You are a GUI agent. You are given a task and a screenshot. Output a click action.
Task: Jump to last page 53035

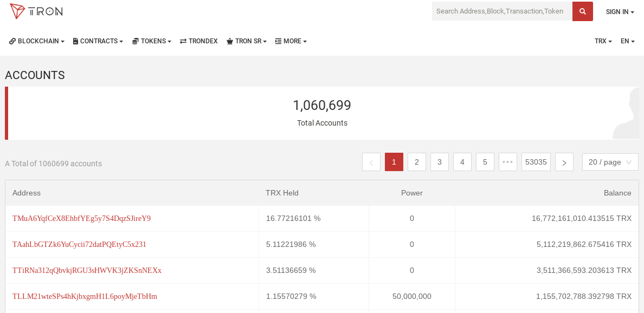(x=536, y=162)
